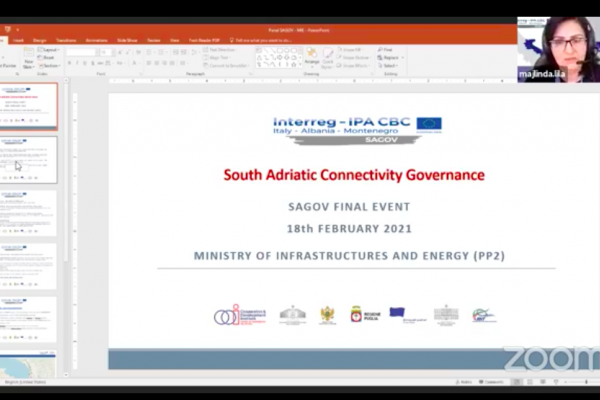Click the zoom out minus icon
The width and height of the screenshot is (600, 400).
coord(566,382)
